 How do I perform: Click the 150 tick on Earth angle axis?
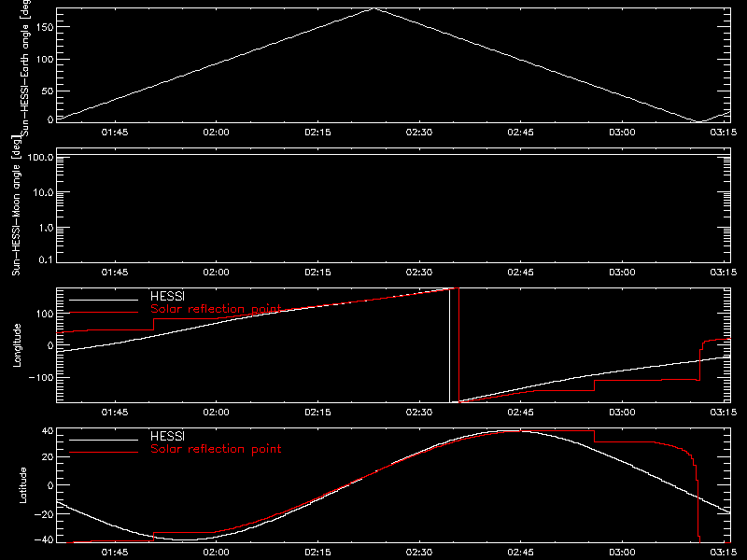44,27
